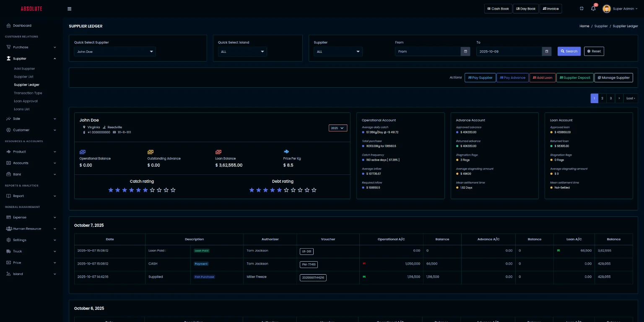This screenshot has height=322, width=644.
Task: Go to Loan Approval page
Action: pyautogui.click(x=26, y=101)
